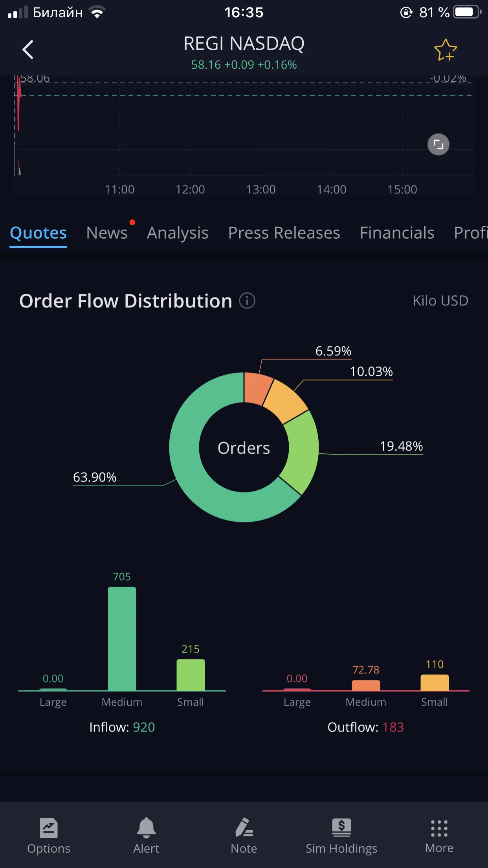Viewport: 488px width, 868px height.
Task: Select the Quotes tab
Action: tap(38, 233)
